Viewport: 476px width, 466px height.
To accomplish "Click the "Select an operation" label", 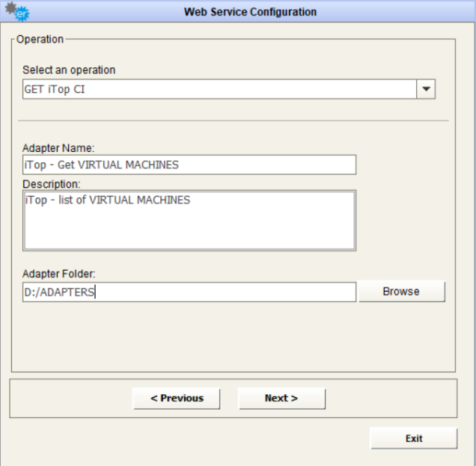I will pyautogui.click(x=69, y=70).
